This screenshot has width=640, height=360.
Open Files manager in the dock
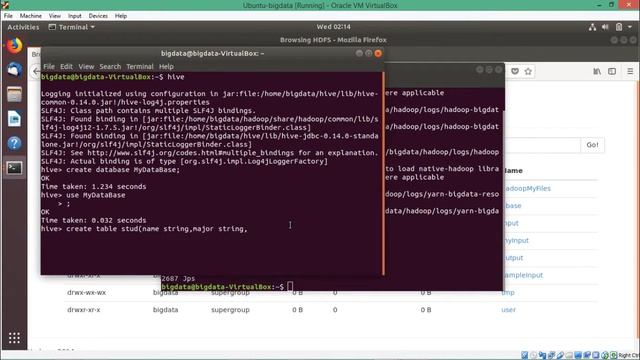tap(14, 94)
